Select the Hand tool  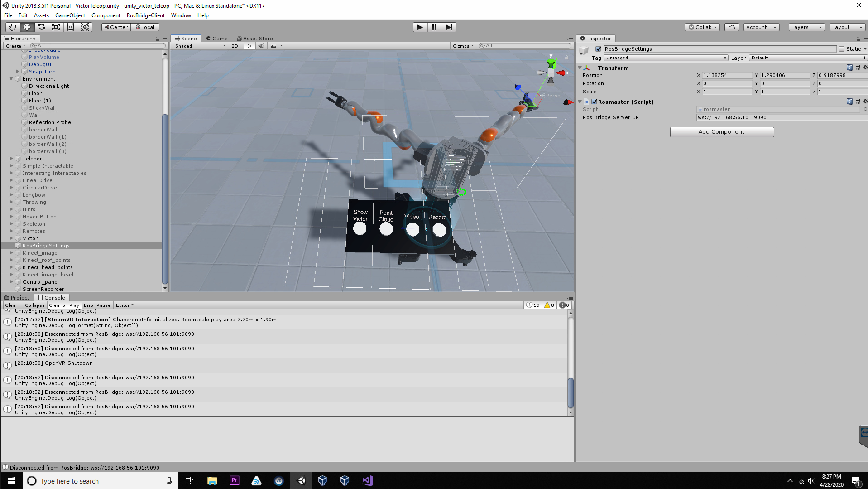pyautogui.click(x=12, y=27)
